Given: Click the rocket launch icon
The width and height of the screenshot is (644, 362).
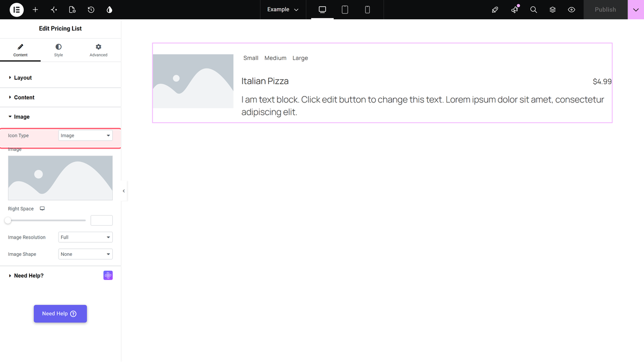Looking at the screenshot, I should pos(495,10).
